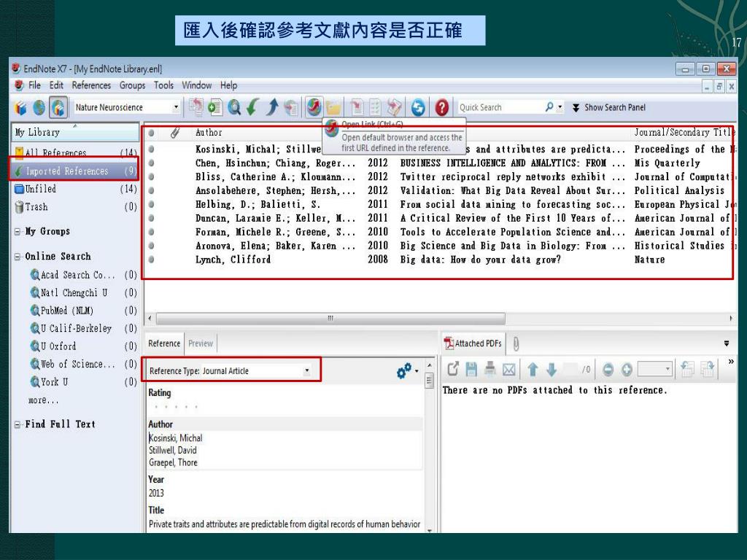Viewport: 747px width, 560px height.
Task: Click the more... online search link
Action: pyautogui.click(x=43, y=400)
